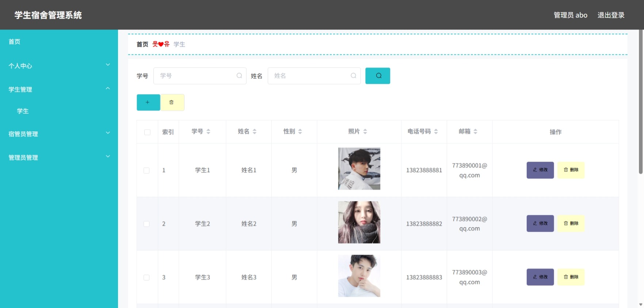Screen dimensions: 644x308
Task: Collapse the 学生管理 sidebar chevron
Action: 108,89
